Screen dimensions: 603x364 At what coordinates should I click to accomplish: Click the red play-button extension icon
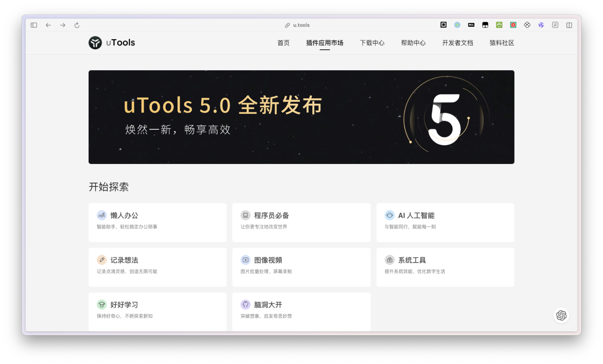tap(513, 25)
